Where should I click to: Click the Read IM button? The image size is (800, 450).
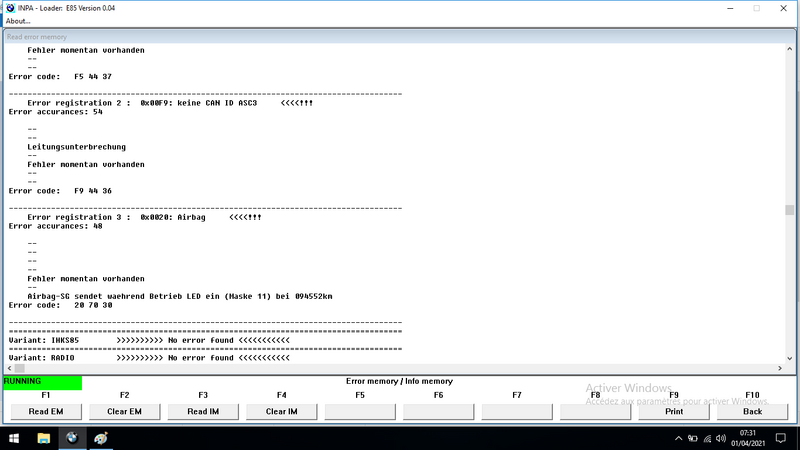203,411
